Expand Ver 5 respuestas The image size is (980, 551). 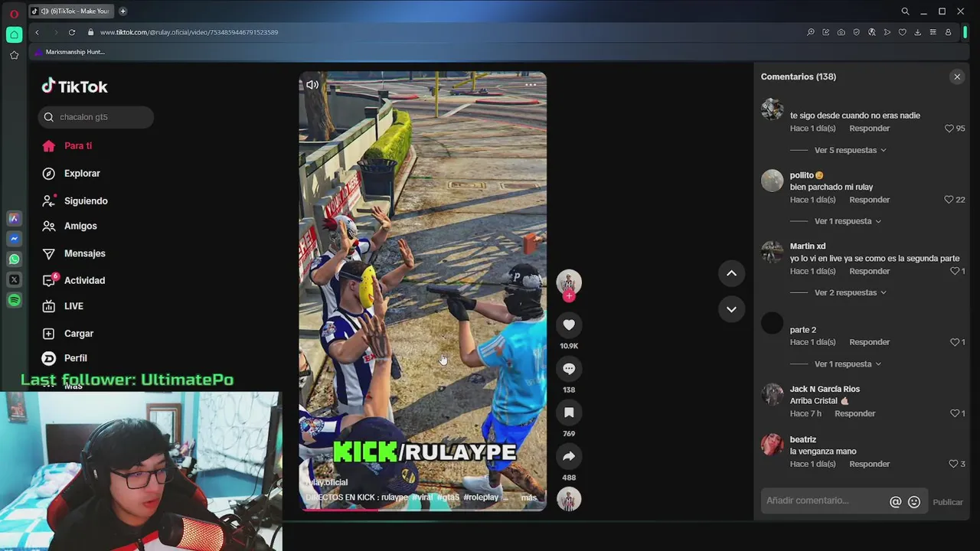click(x=850, y=150)
